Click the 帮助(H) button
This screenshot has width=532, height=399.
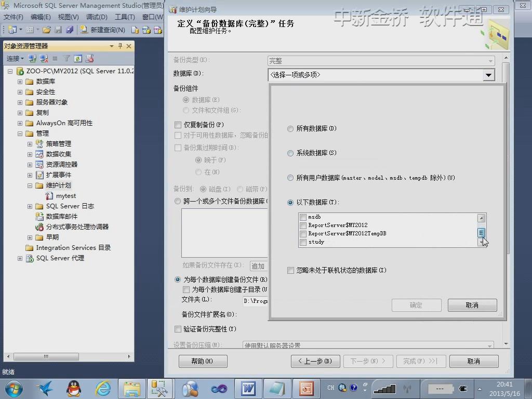(203, 362)
